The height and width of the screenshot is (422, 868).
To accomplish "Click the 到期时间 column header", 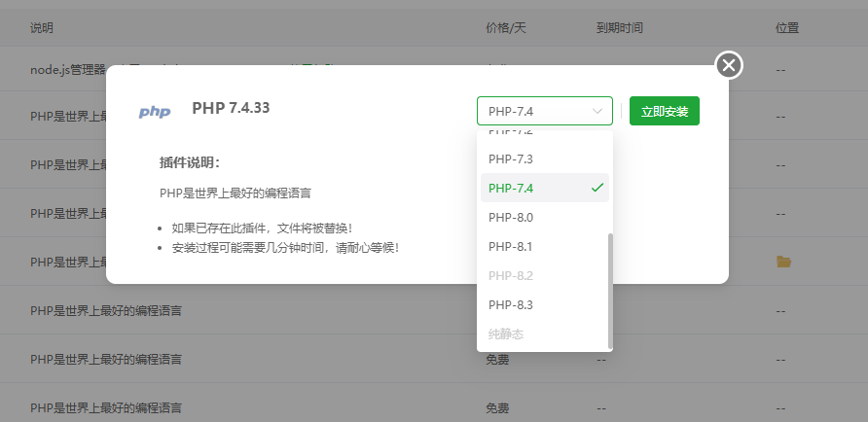I will [x=620, y=27].
